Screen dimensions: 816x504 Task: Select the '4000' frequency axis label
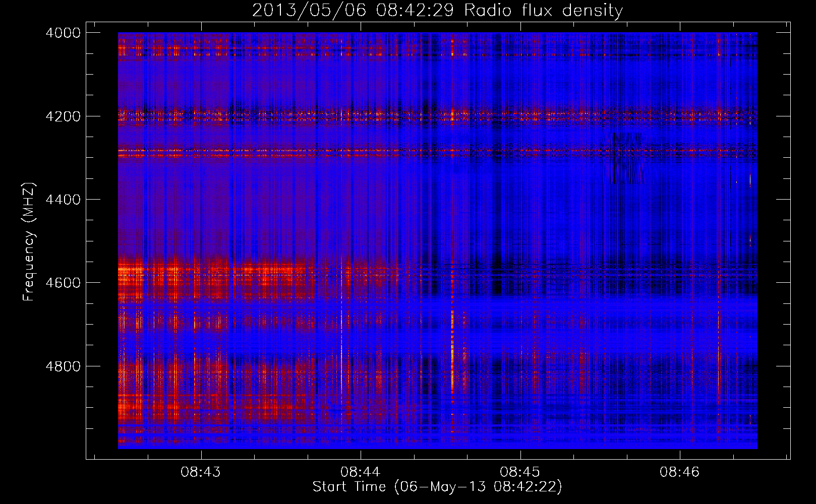(x=63, y=33)
